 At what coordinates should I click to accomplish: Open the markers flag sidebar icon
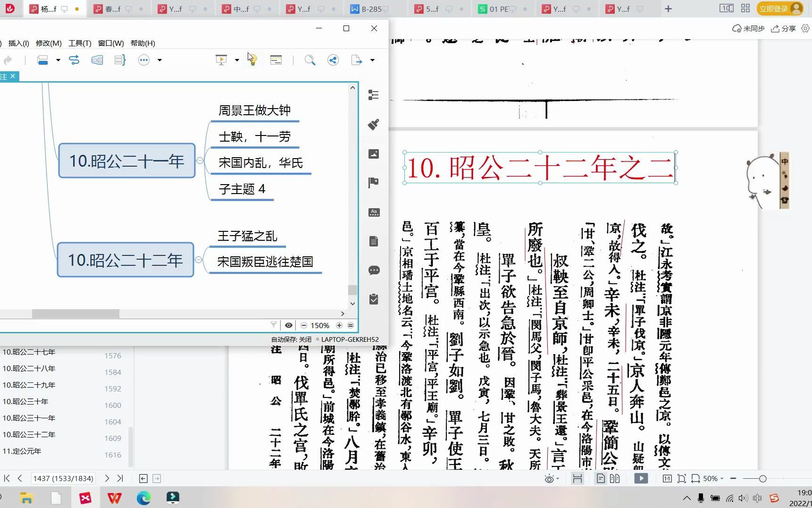374,183
